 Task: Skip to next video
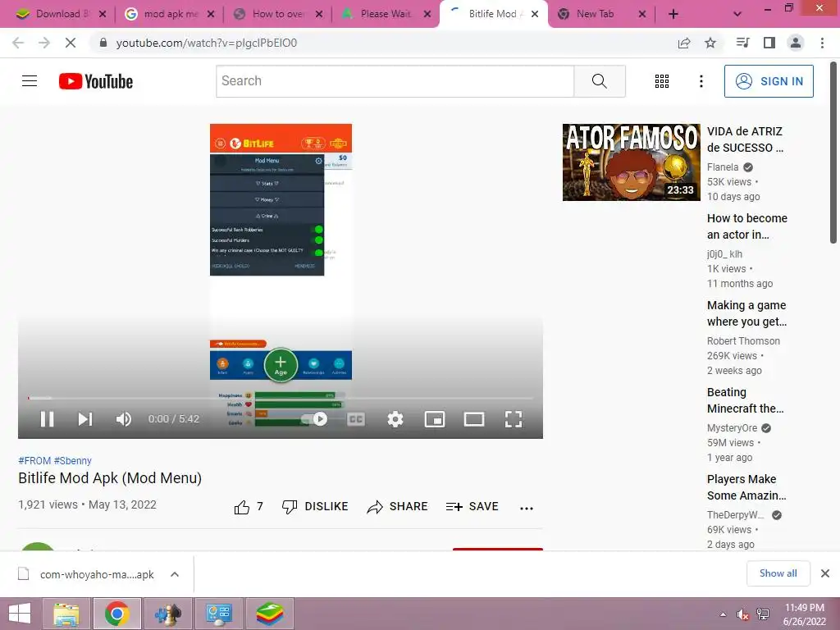[85, 419]
